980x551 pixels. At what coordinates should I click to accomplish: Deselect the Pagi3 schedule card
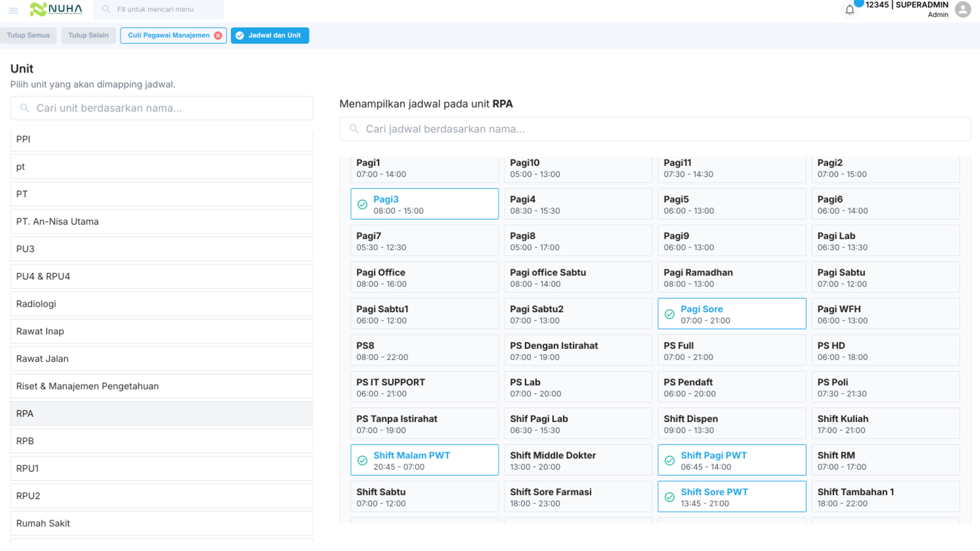424,204
